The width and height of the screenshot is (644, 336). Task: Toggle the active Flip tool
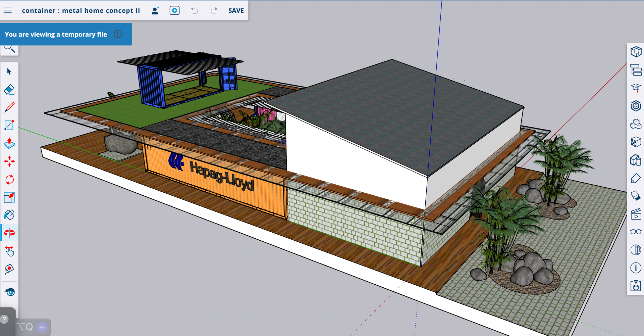[x=9, y=233]
